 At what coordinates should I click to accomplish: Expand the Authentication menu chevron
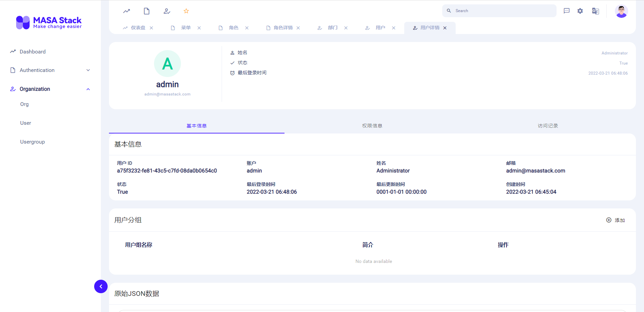point(88,70)
